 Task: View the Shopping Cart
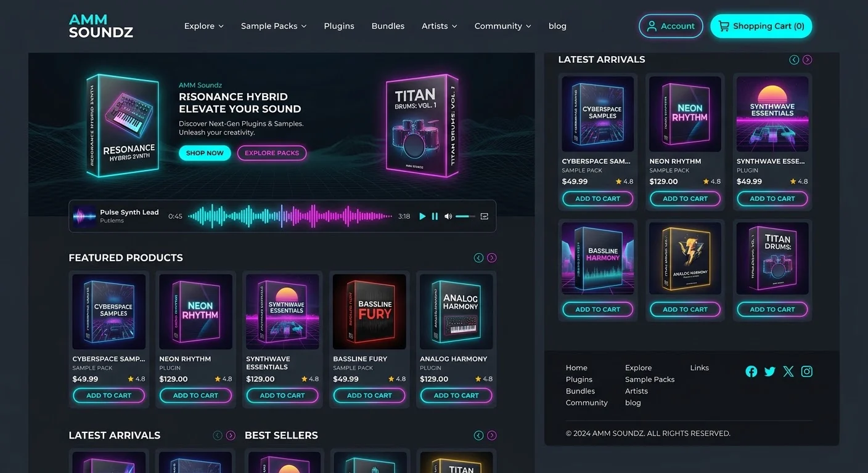click(761, 26)
